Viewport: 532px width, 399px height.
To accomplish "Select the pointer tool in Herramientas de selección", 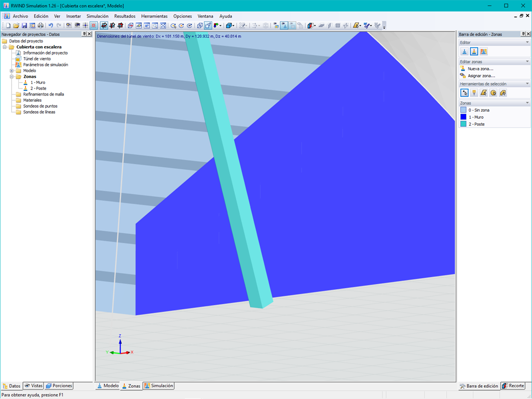I will pyautogui.click(x=465, y=93).
